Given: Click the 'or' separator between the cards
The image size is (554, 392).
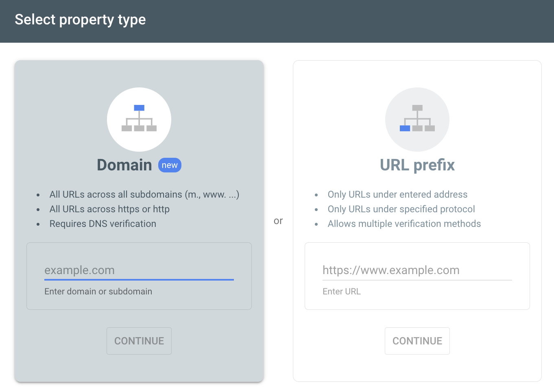Looking at the screenshot, I should [x=278, y=220].
